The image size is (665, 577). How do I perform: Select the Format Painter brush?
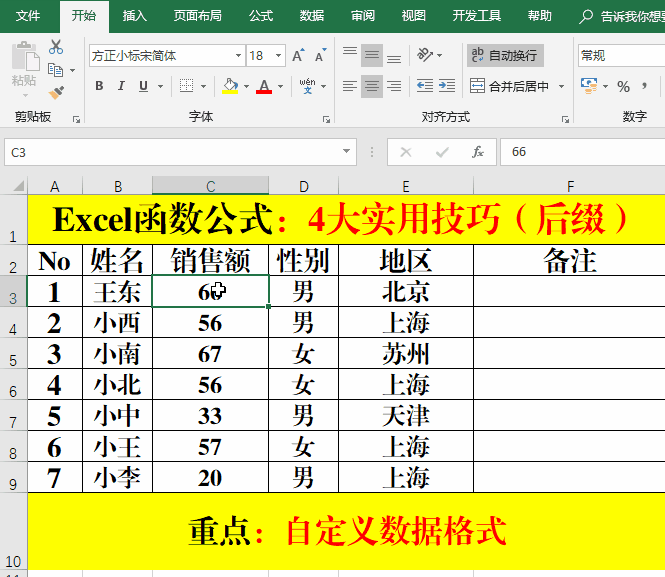pos(56,92)
